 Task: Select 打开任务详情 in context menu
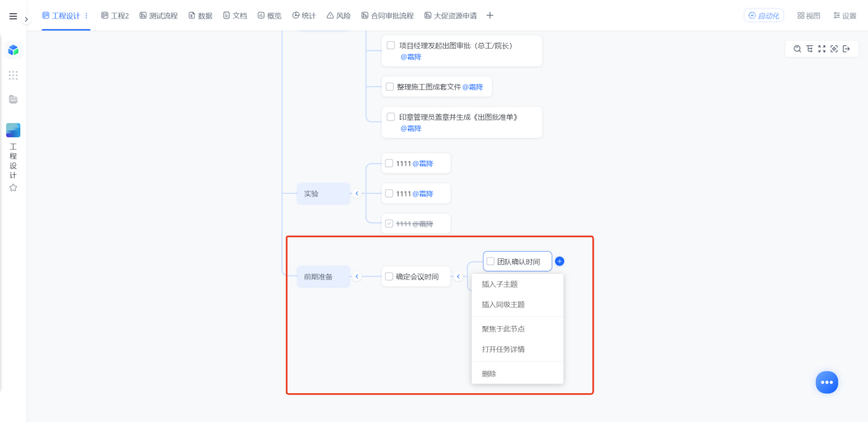tap(518, 349)
